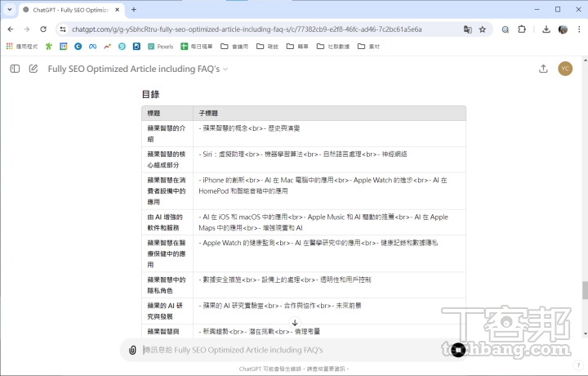Bookmark this page with the star
Viewport: 588px width, 376px height.
(x=483, y=29)
